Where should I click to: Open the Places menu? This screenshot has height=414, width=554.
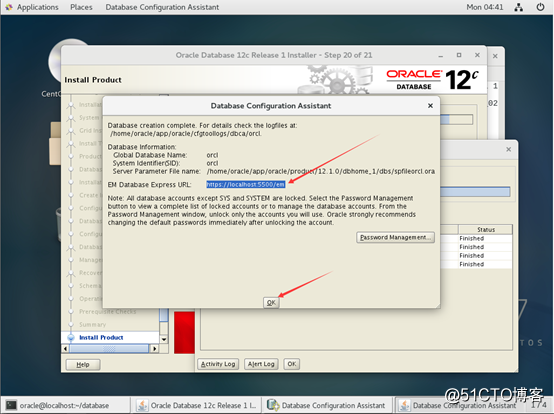(x=81, y=7)
